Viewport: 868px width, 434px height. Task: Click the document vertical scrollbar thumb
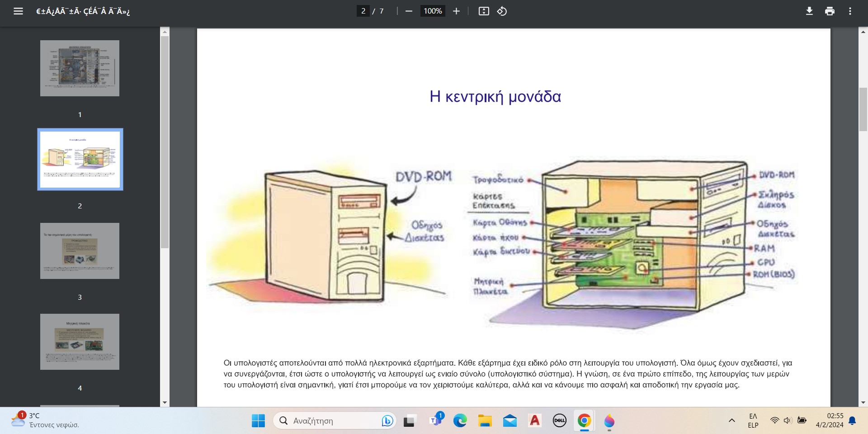(x=863, y=109)
